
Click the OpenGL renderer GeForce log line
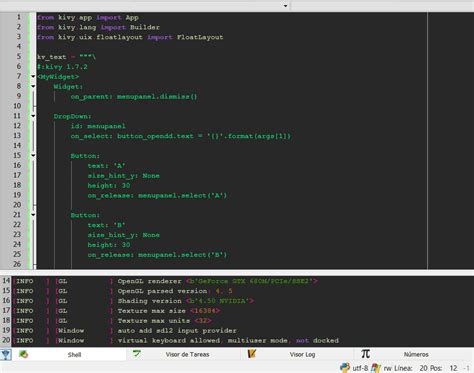pyautogui.click(x=167, y=281)
